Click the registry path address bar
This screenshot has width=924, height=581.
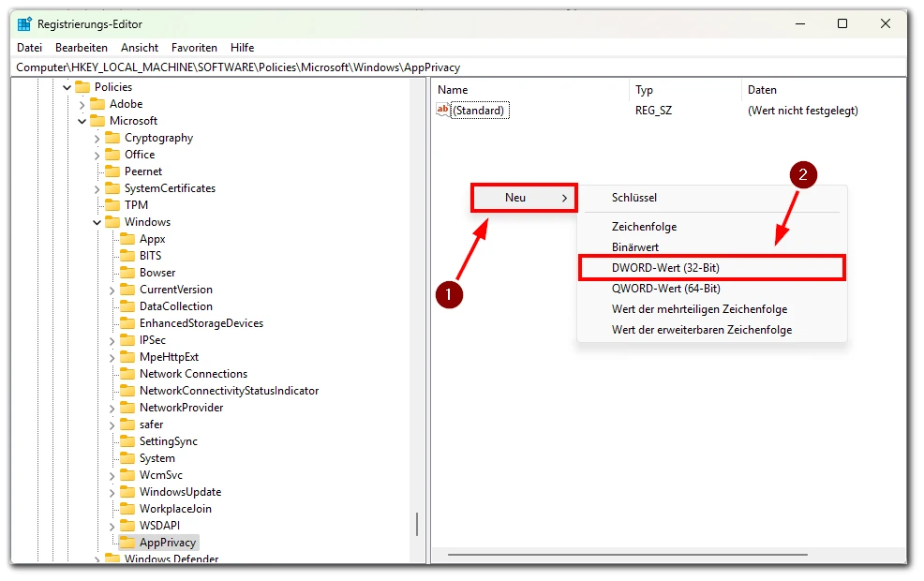458,67
